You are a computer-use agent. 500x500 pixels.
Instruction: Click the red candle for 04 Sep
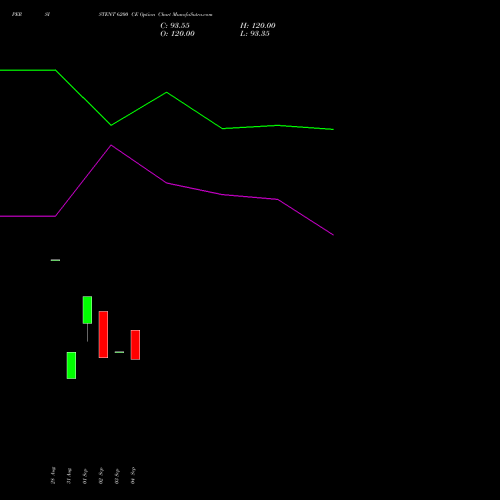coord(135,345)
